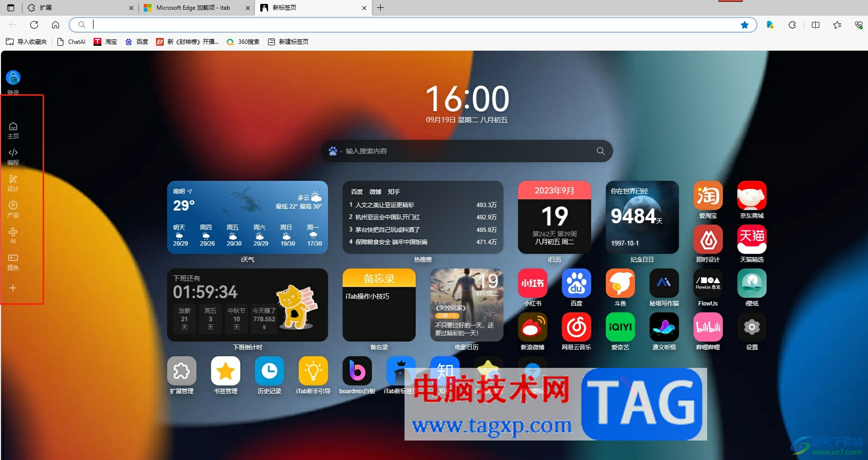Open the favorites list toolbar icon
The height and width of the screenshot is (460, 868).
coord(837,25)
